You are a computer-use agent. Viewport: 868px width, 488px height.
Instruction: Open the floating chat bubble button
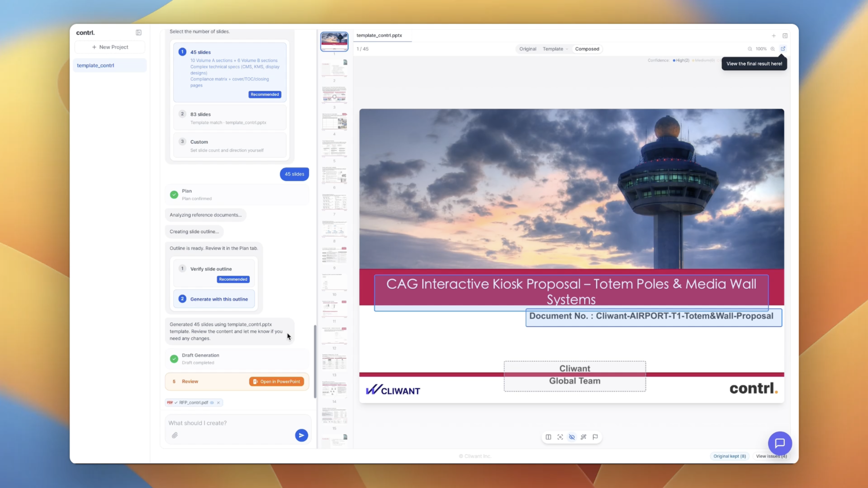pos(780,443)
